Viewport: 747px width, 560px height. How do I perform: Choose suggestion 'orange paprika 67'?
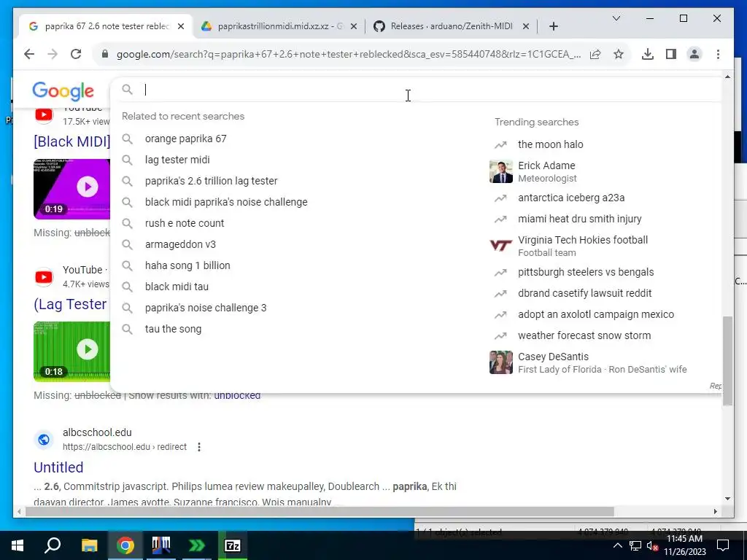click(186, 139)
